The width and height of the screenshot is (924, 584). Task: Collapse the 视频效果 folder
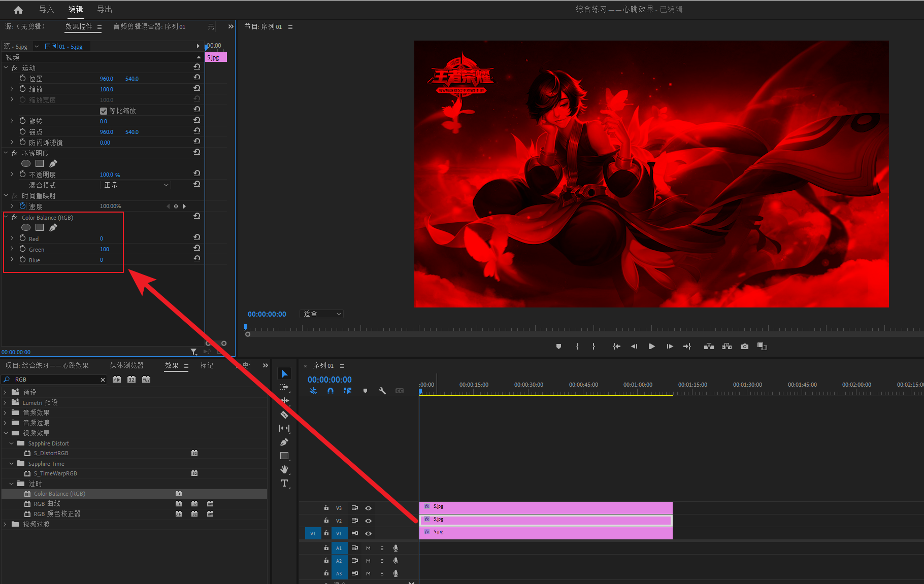pyautogui.click(x=6, y=433)
